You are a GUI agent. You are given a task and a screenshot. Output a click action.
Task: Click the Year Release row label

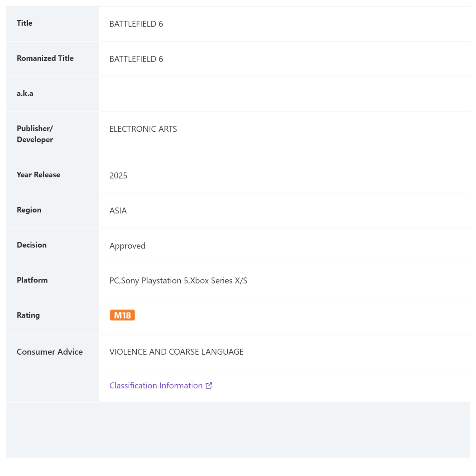pos(39,175)
